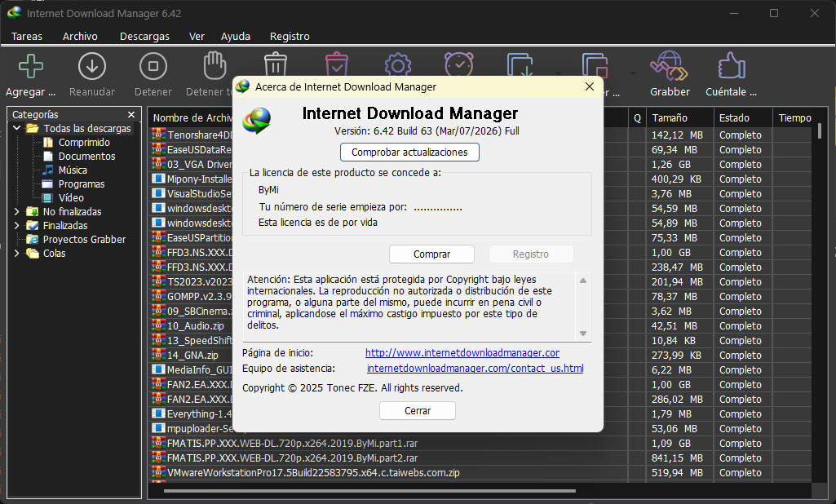The height and width of the screenshot is (504, 836).
Task: Click the start queue toolbar icon
Action: 520,64
